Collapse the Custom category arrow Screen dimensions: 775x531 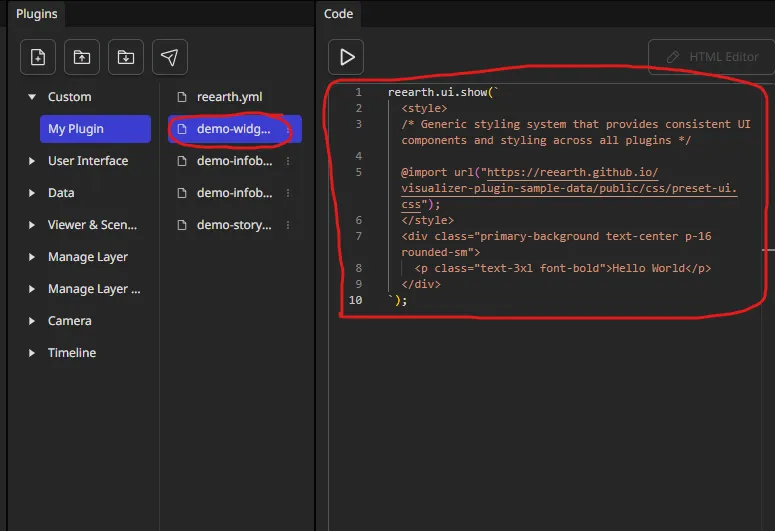32,97
